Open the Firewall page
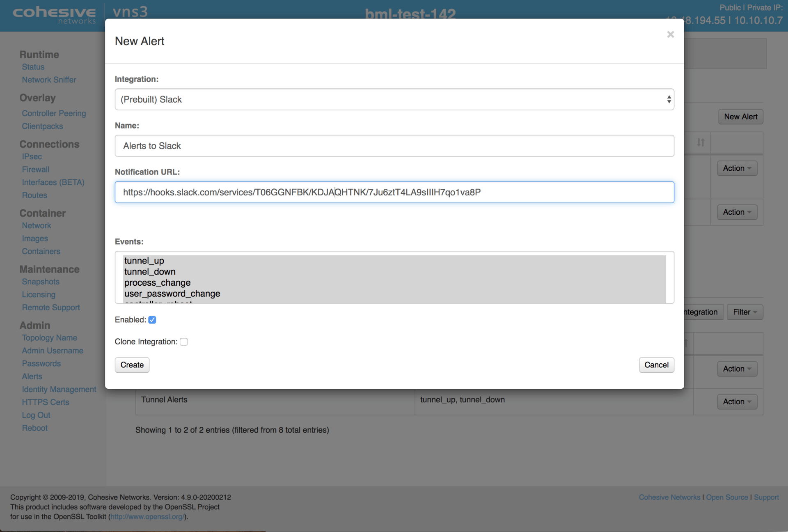The height and width of the screenshot is (532, 788). [36, 169]
